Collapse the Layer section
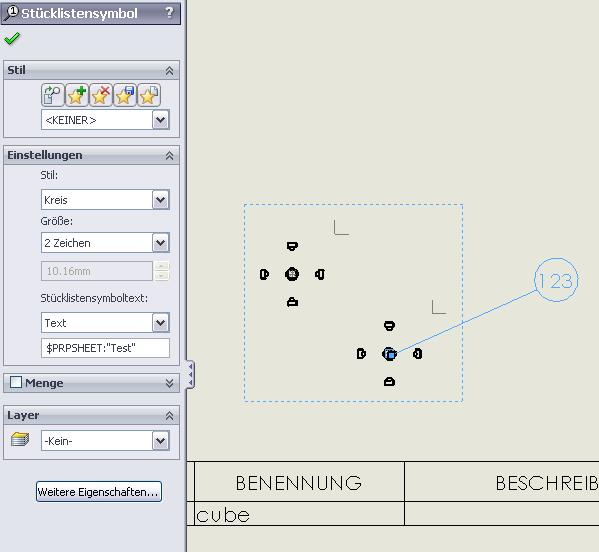Screen dimensions: 599x552 (169, 416)
